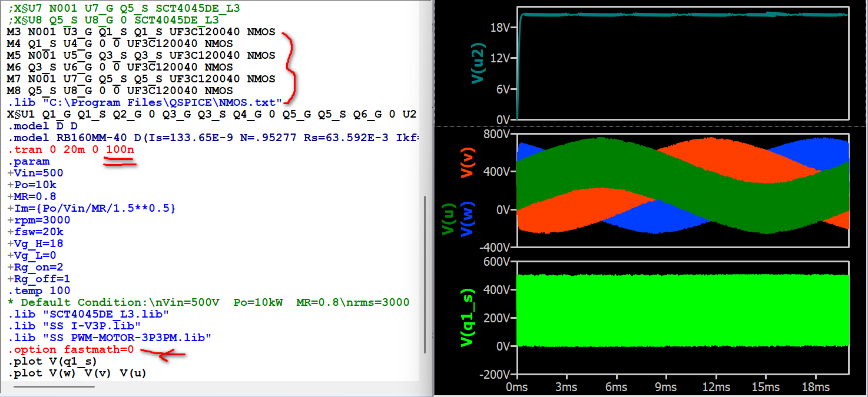868x397 pixels.
Task: Place cursor on the .tran directive line
Action: click(x=71, y=149)
